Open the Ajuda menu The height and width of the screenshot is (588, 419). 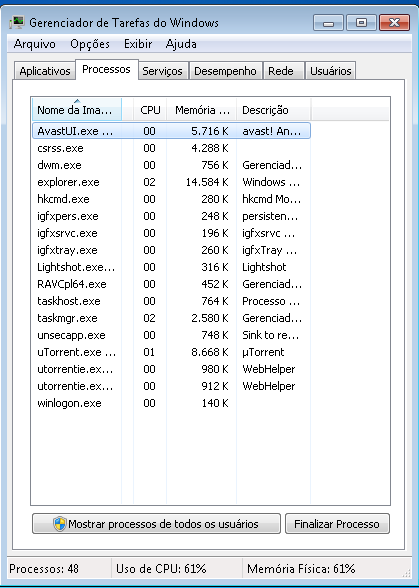[181, 44]
